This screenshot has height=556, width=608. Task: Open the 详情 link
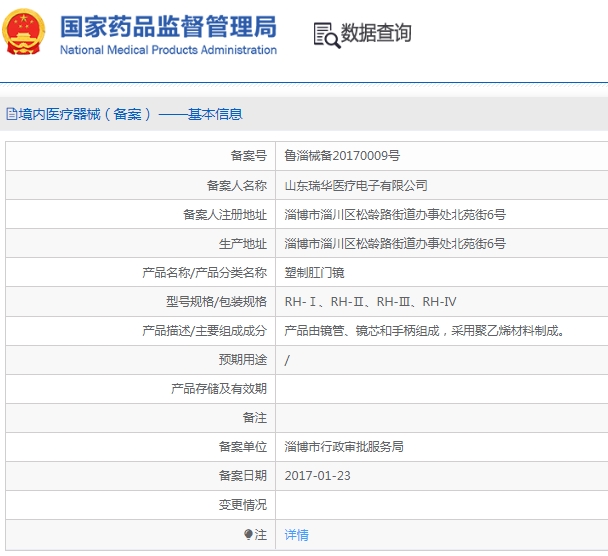pyautogui.click(x=297, y=535)
